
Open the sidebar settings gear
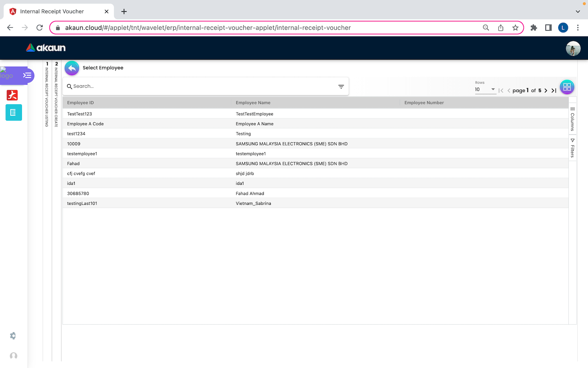13,336
